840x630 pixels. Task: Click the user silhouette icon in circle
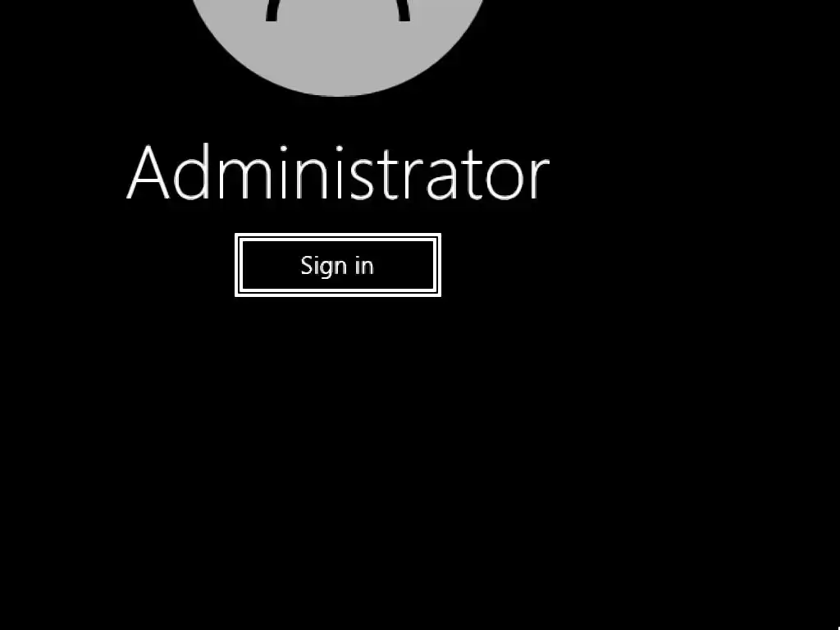(x=337, y=11)
